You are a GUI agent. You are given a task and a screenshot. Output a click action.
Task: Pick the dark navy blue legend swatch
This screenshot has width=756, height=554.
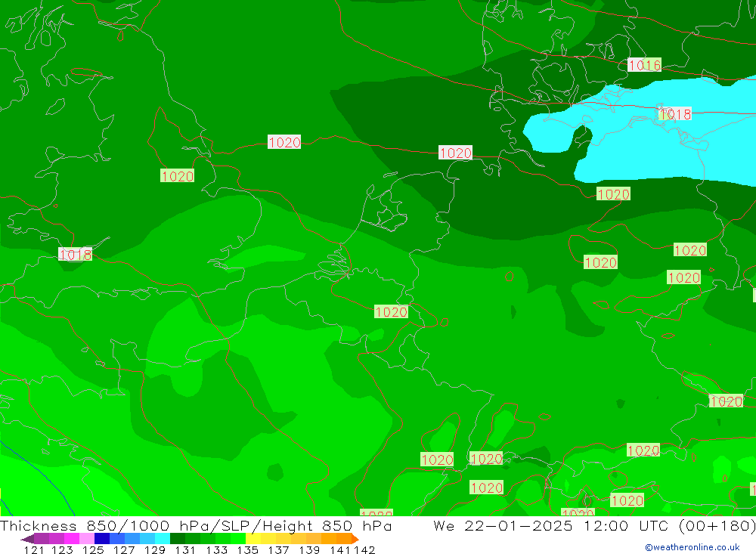coord(102,539)
